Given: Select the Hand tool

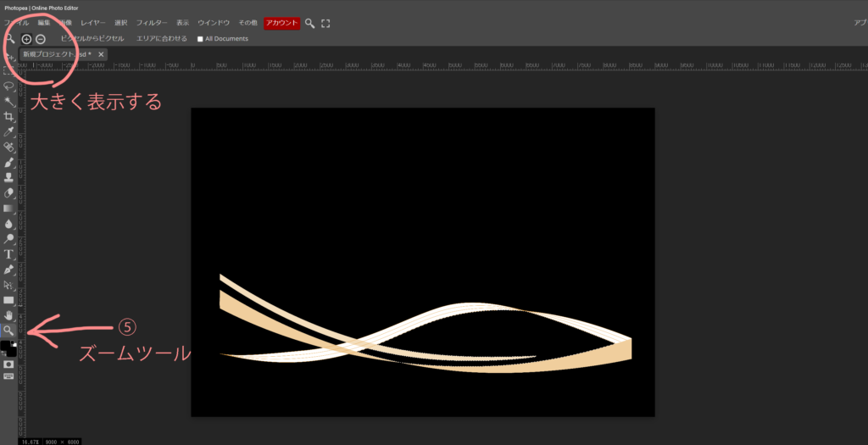Looking at the screenshot, I should click(x=9, y=314).
